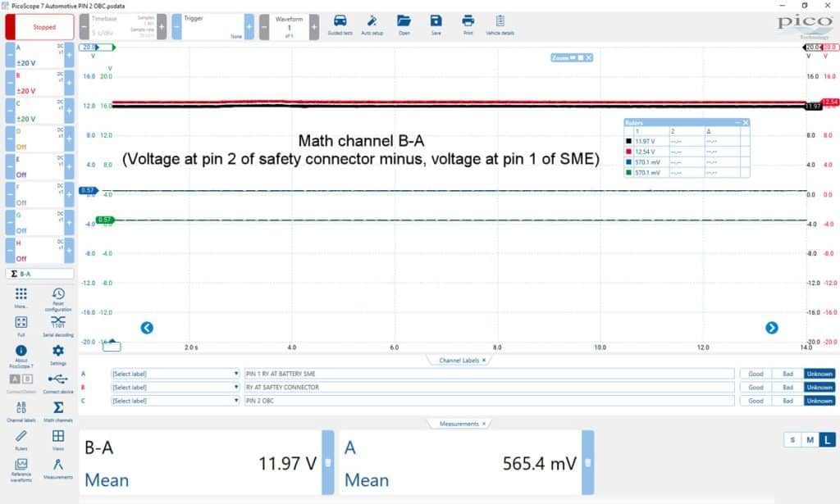The height and width of the screenshot is (504, 840).
Task: Edit RV AT SAFTEY CONNECTOR field
Action: click(x=489, y=387)
